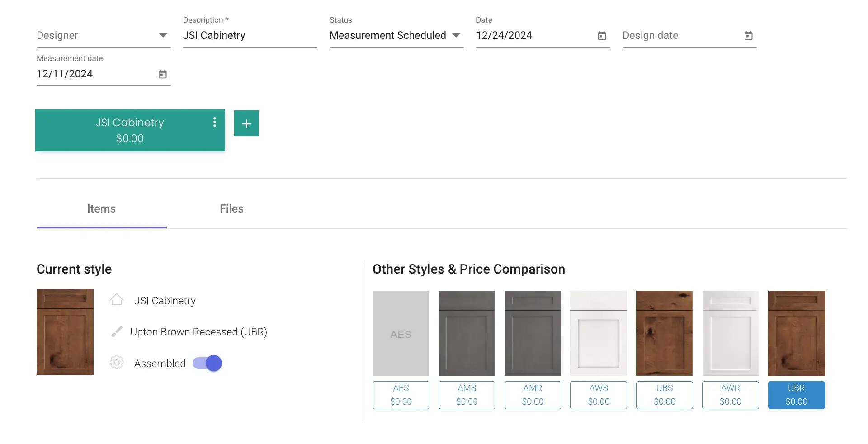Click the Other Styles & Price Comparison heading
This screenshot has width=868, height=444.
point(469,269)
